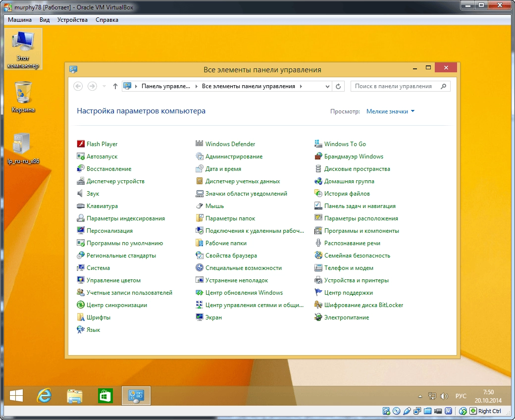Open Телефон и модем link
The image size is (515, 420).
pyautogui.click(x=349, y=267)
